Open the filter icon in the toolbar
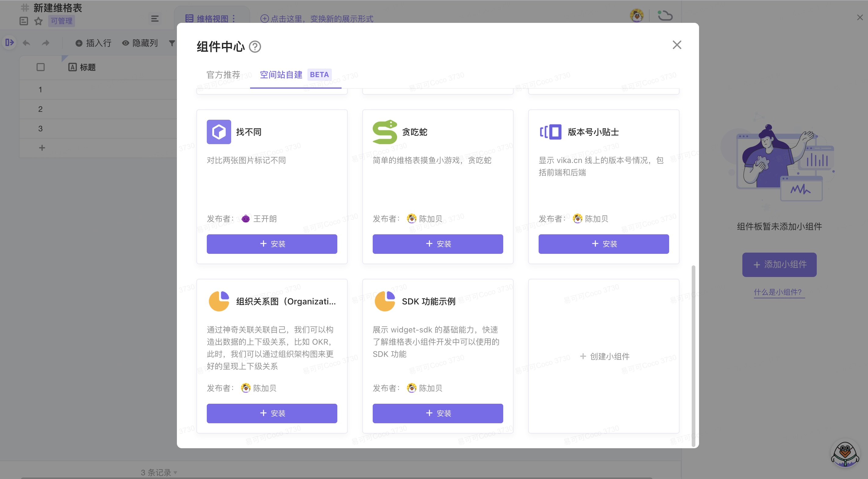Image resolution: width=868 pixels, height=479 pixels. tap(172, 43)
